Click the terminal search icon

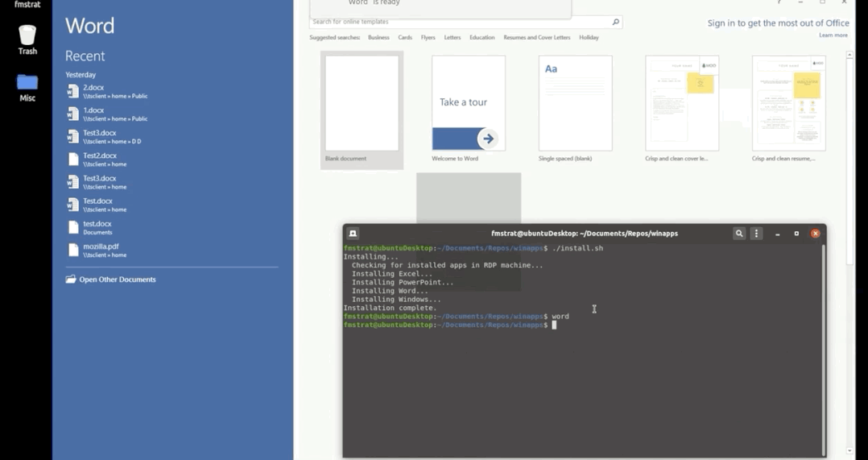click(739, 234)
